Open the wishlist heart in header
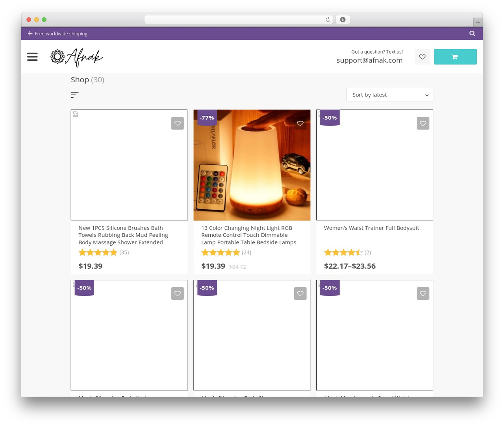The height and width of the screenshot is (427, 504). 422,57
